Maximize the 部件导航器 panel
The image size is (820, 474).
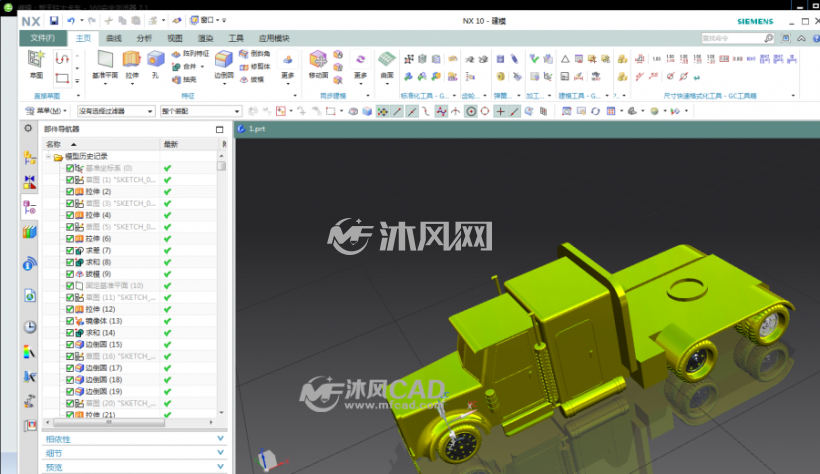pyautogui.click(x=220, y=129)
